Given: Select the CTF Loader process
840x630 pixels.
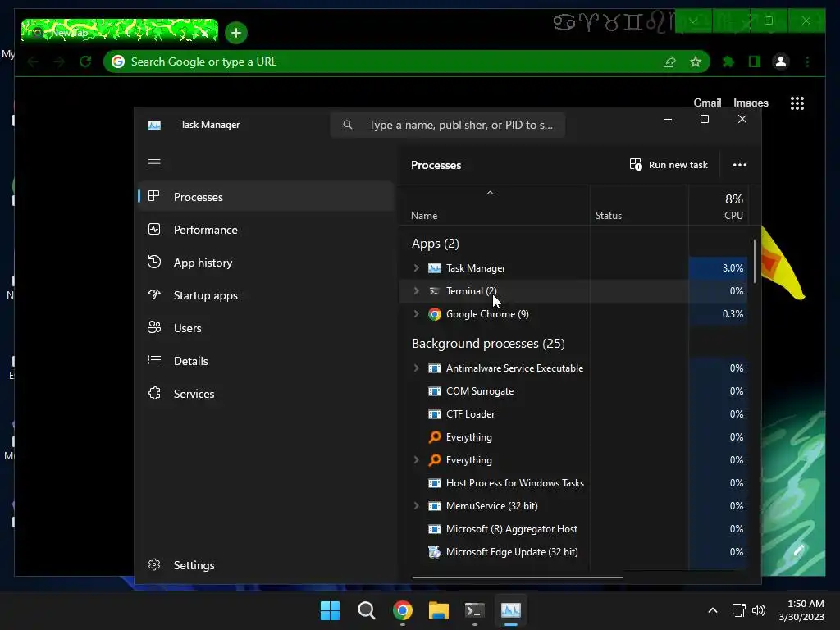Looking at the screenshot, I should pyautogui.click(x=470, y=414).
